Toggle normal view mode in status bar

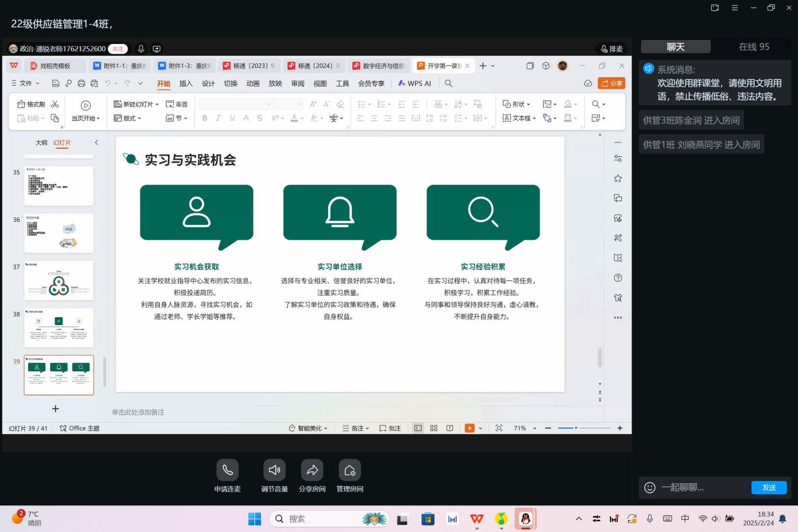pos(418,428)
